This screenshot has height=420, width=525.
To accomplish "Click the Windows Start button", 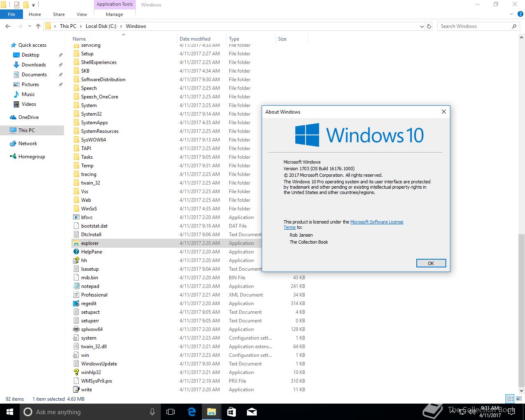I will click(10, 412).
